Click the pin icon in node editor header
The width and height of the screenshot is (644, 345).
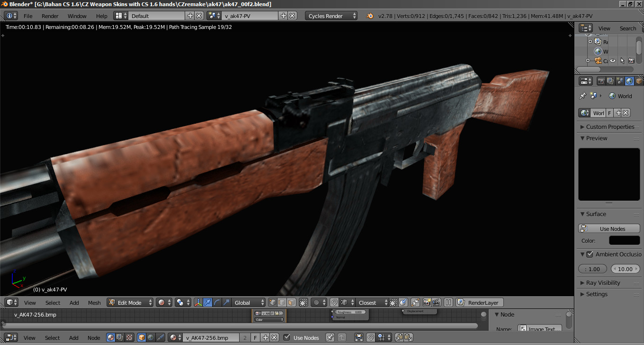pyautogui.click(x=330, y=337)
